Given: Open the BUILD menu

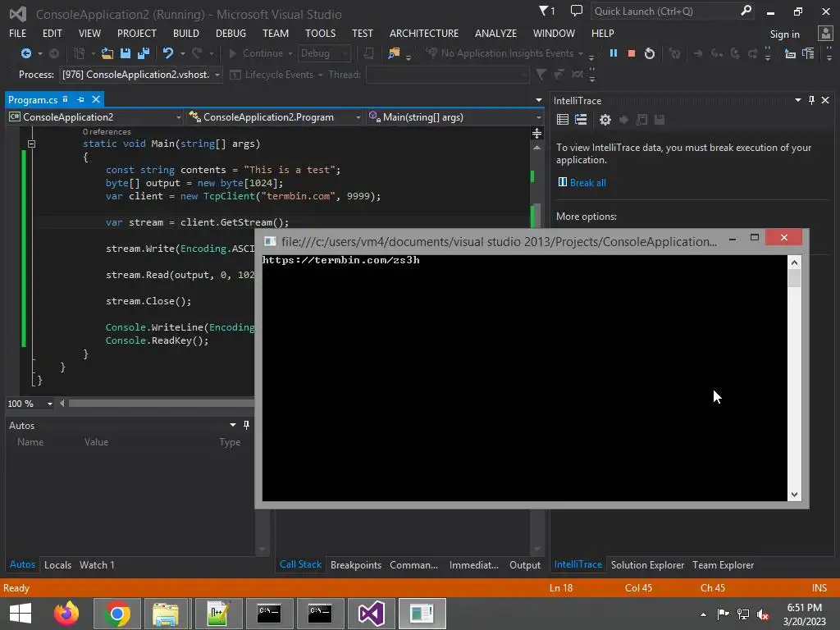Looking at the screenshot, I should [186, 33].
